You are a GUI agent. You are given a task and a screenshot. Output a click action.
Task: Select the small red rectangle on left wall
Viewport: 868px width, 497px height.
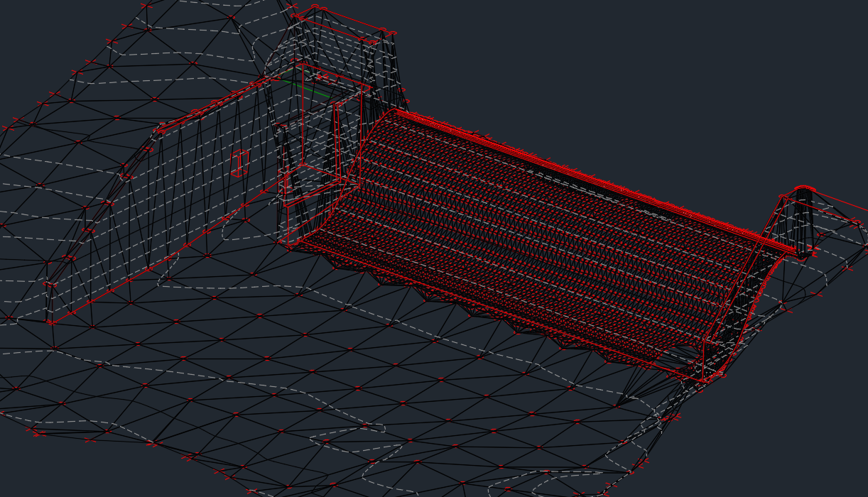pos(240,163)
